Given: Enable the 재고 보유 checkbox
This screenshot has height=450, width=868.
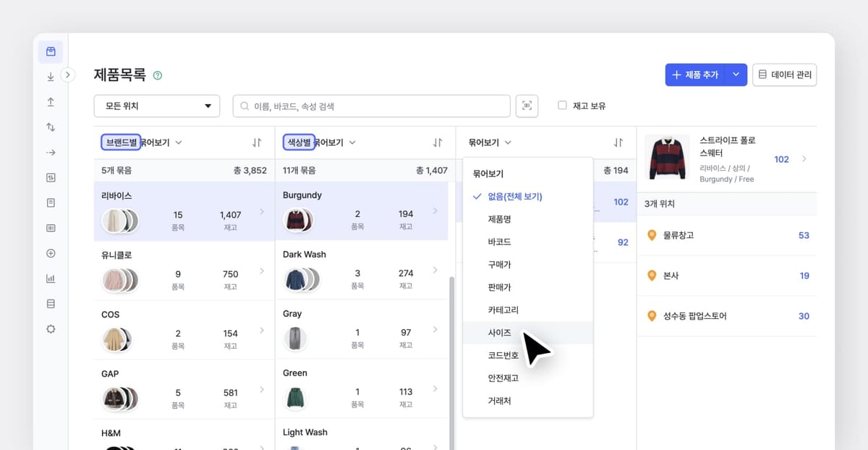Looking at the screenshot, I should point(562,106).
